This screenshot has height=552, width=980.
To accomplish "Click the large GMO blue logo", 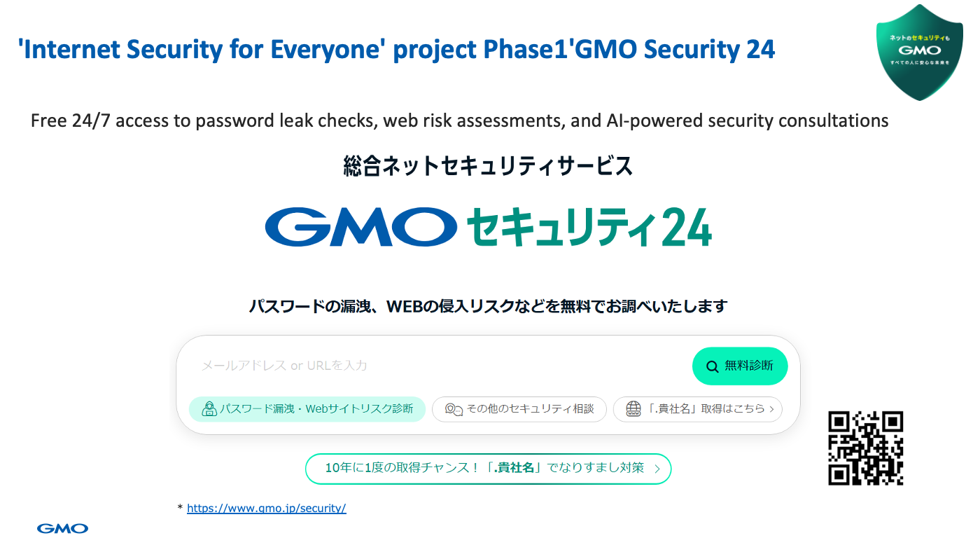I will [x=357, y=226].
